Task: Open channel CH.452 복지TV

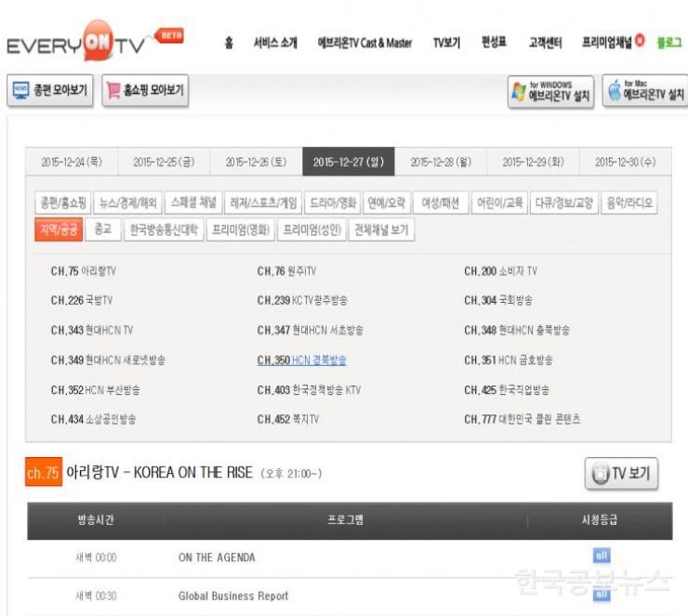Action: pos(288,420)
